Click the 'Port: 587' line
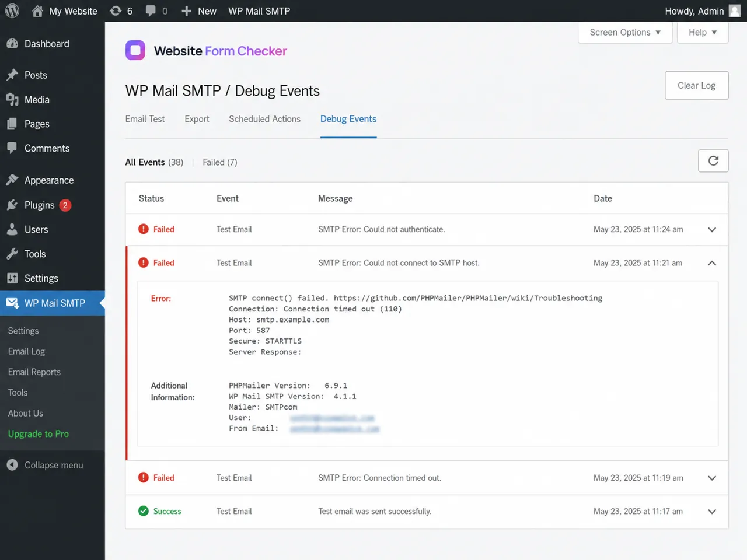The width and height of the screenshot is (747, 560). pos(249,330)
